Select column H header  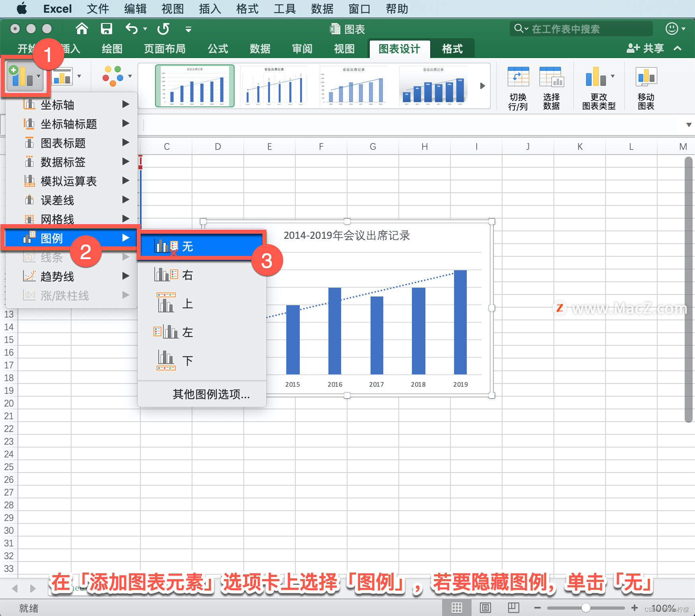point(425,147)
